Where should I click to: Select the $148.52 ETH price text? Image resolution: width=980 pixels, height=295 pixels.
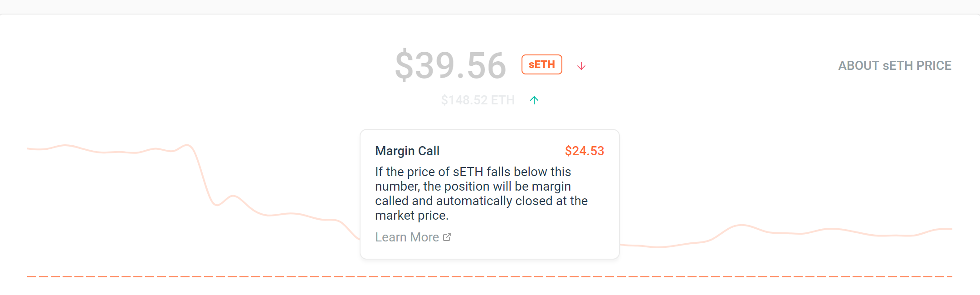478,100
